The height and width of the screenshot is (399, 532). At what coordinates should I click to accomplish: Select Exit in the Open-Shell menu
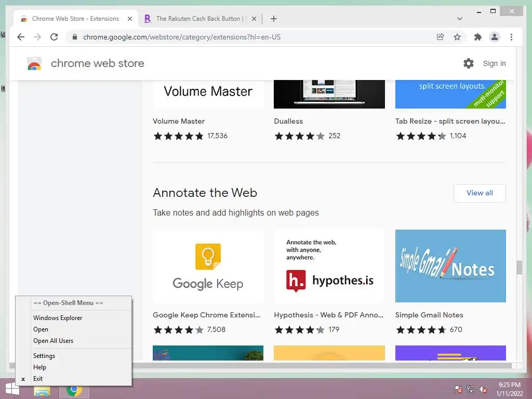[74, 379]
